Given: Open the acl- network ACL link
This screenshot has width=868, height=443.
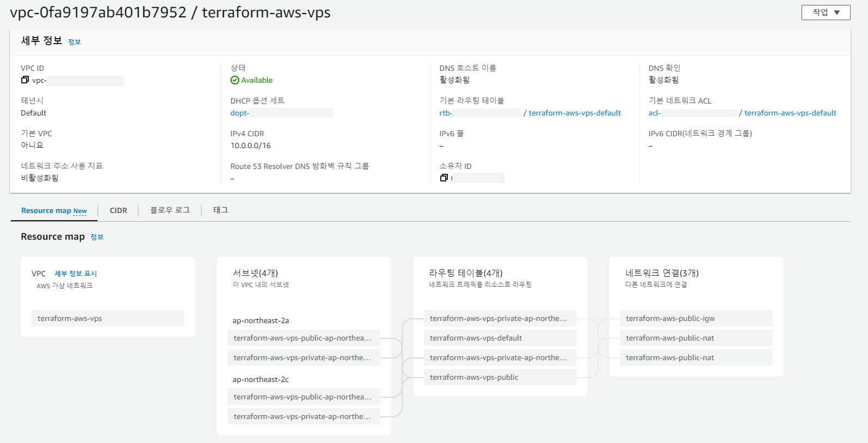Looking at the screenshot, I should coord(654,113).
